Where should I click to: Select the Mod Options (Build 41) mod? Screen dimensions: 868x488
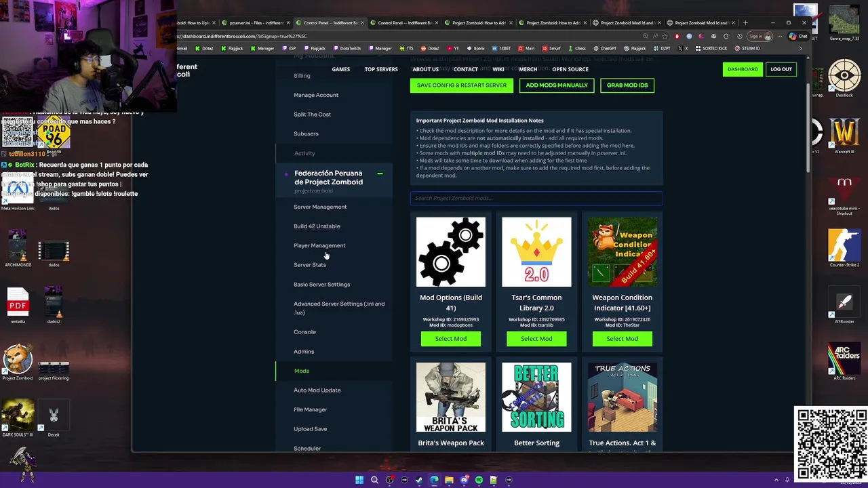tap(451, 339)
